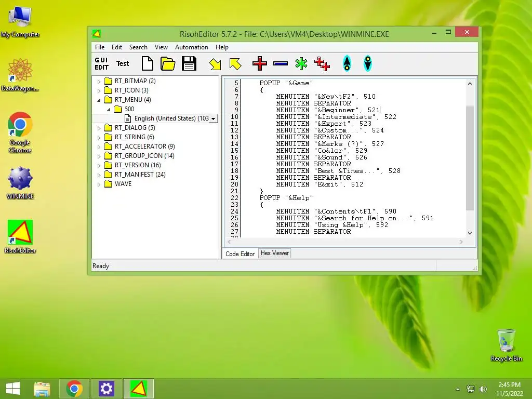Viewport: 532px width, 399px height.
Task: Click the 'Best &Times...' menu item line
Action: pyautogui.click(x=338, y=170)
